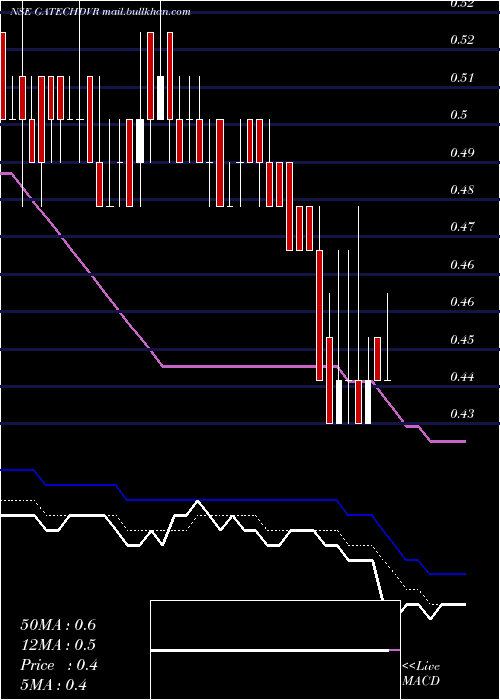Click the <<Live MACD label

click(421, 674)
